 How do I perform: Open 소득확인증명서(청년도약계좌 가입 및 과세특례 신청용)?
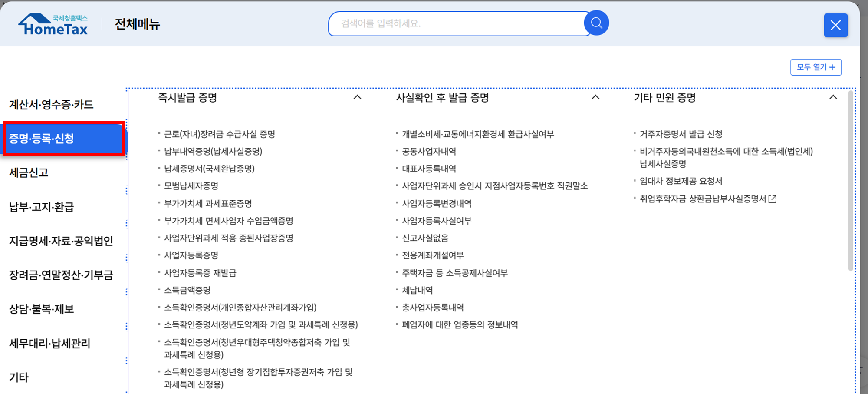click(261, 325)
